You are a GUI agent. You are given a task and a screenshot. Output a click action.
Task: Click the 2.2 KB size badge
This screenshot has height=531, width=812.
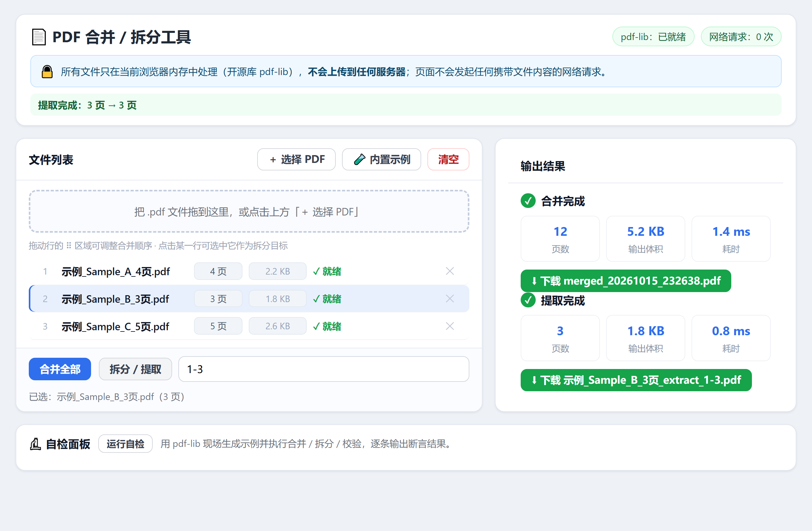(277, 271)
